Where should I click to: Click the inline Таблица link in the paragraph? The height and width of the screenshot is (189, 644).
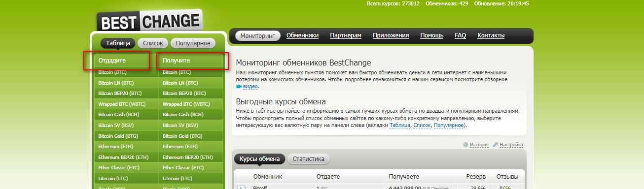[399, 126]
